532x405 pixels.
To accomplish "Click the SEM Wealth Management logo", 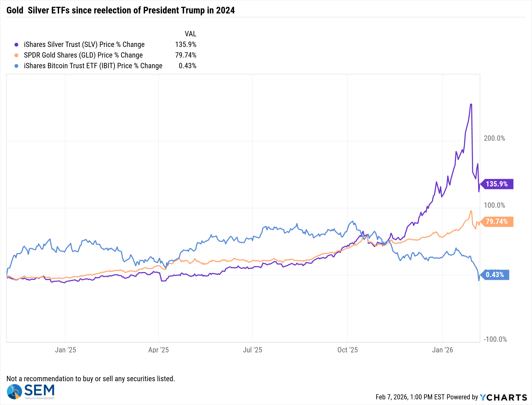I will pyautogui.click(x=31, y=391).
